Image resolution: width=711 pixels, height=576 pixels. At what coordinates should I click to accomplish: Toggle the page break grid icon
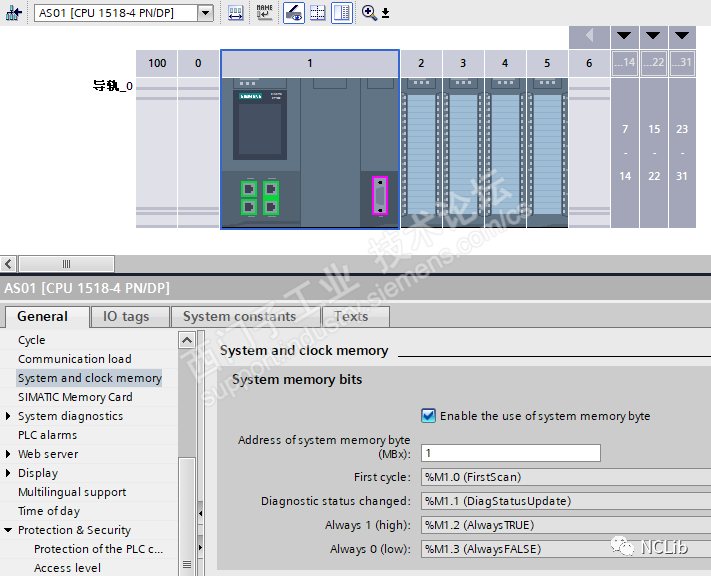click(318, 13)
